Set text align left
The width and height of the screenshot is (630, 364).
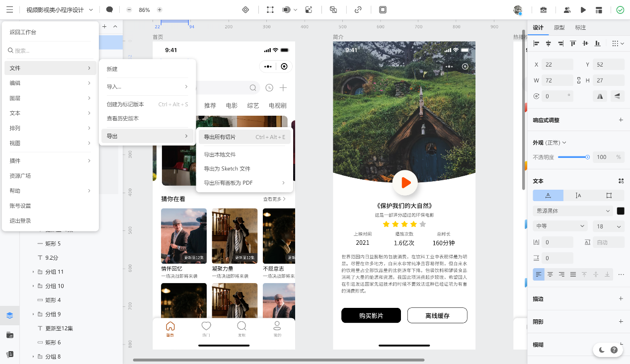(539, 274)
